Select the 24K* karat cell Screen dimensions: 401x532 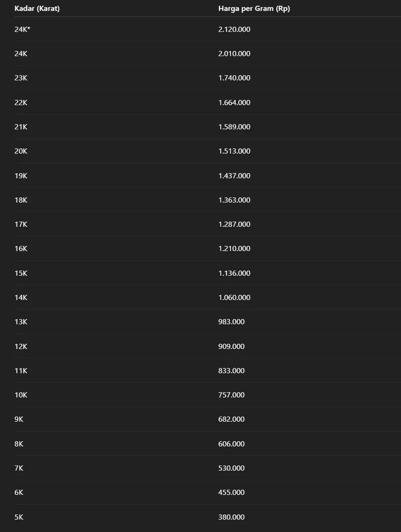pos(22,29)
